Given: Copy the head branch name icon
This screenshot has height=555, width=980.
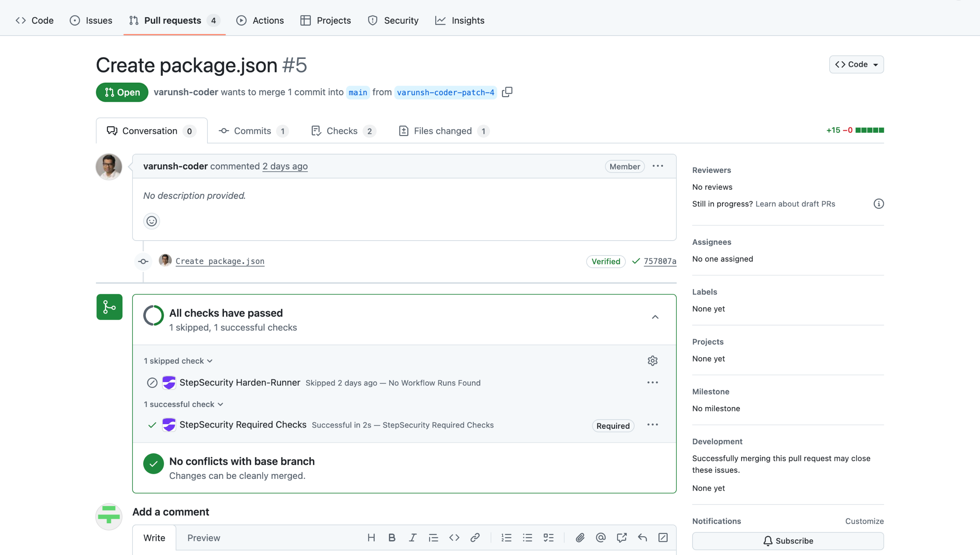Looking at the screenshot, I should (507, 92).
